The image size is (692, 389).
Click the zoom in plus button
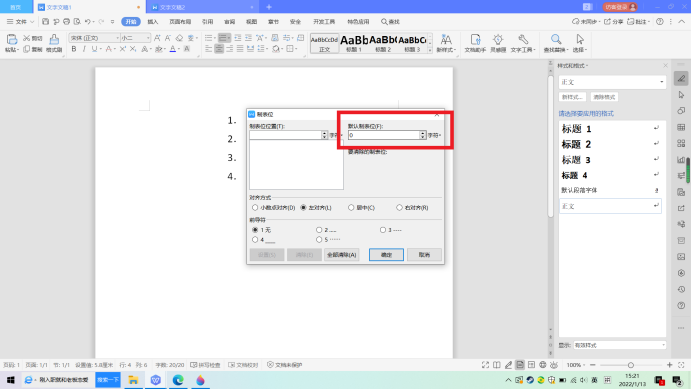point(669,365)
